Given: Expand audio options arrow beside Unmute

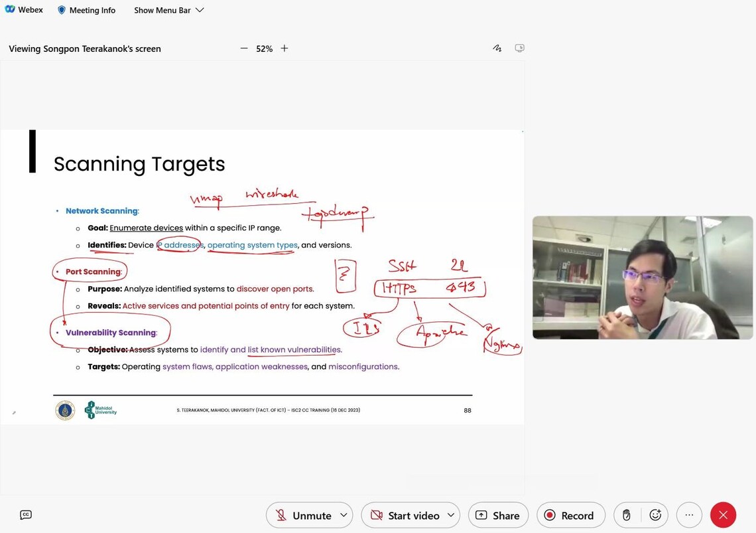Looking at the screenshot, I should click(344, 515).
